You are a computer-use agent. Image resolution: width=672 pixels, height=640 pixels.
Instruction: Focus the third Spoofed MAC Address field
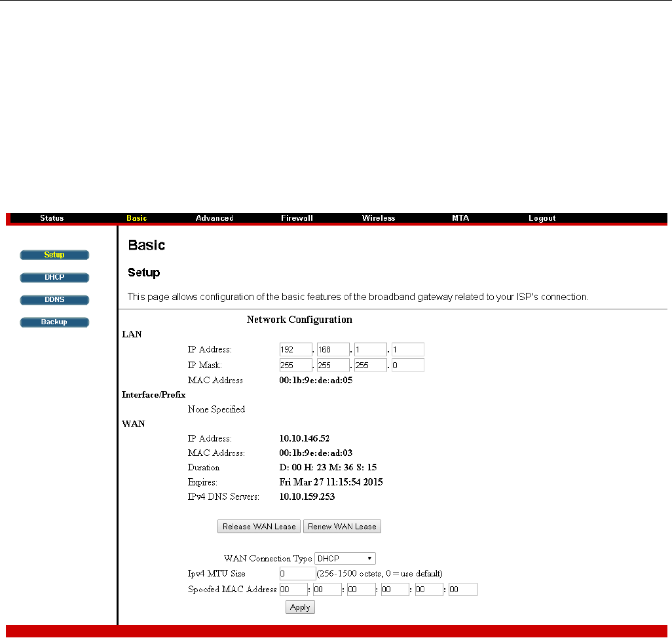point(362,590)
